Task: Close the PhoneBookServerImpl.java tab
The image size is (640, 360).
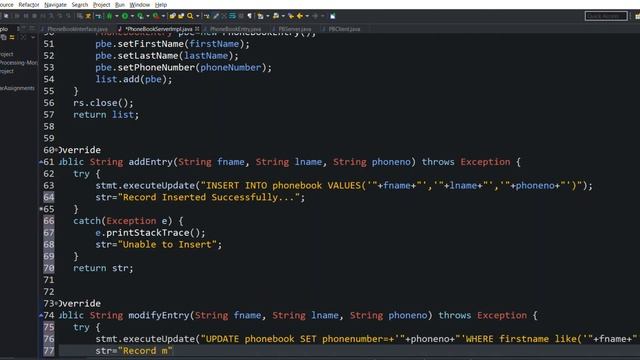Action: click(x=197, y=29)
